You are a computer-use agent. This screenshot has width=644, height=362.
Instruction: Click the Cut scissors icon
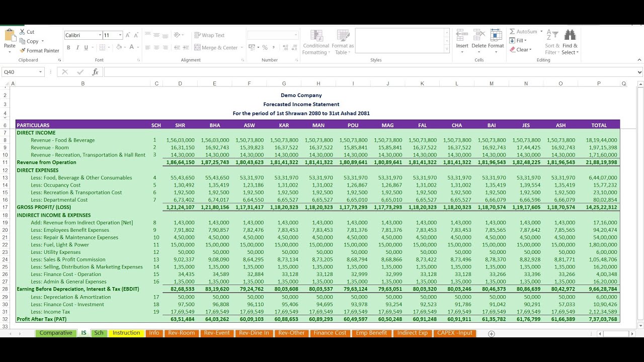pos(23,32)
